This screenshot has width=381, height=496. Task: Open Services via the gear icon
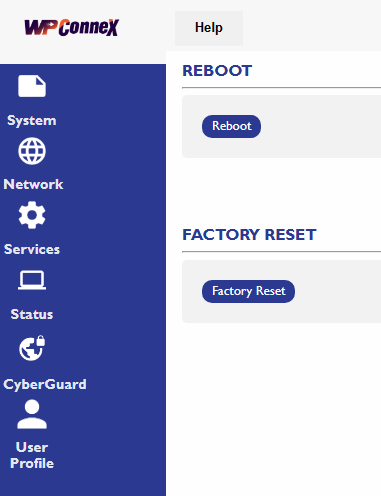coord(32,215)
